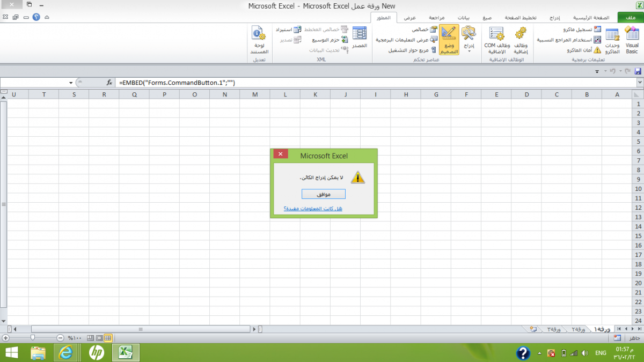Open Macro Security (أمان الماكرو)
This screenshot has width=644, height=362.
584,50
